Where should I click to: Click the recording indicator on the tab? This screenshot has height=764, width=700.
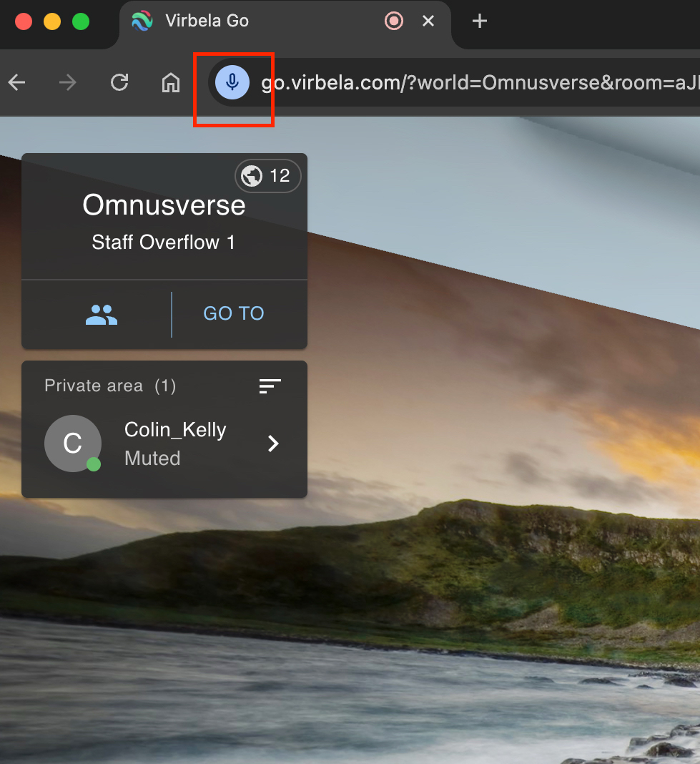click(x=393, y=21)
